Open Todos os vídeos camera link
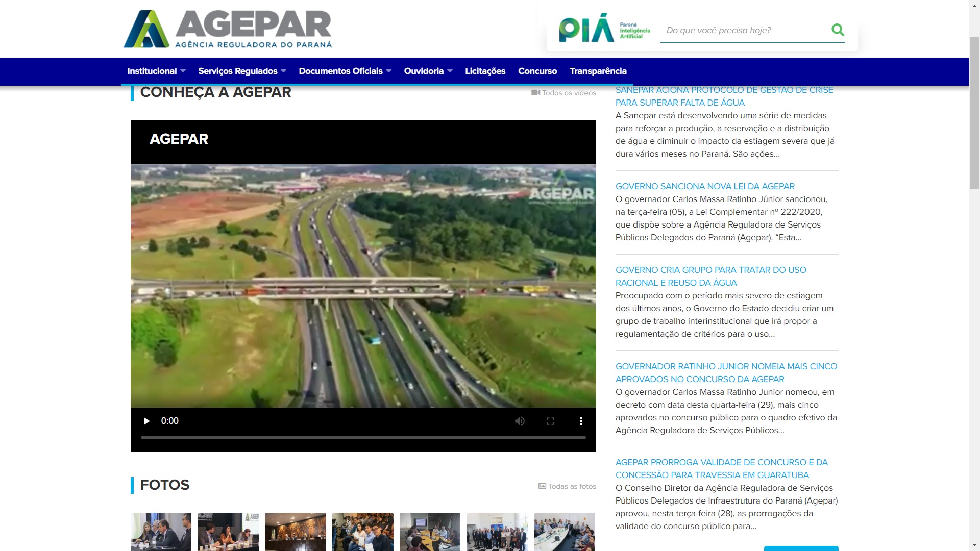This screenshot has height=551, width=980. [x=564, y=93]
